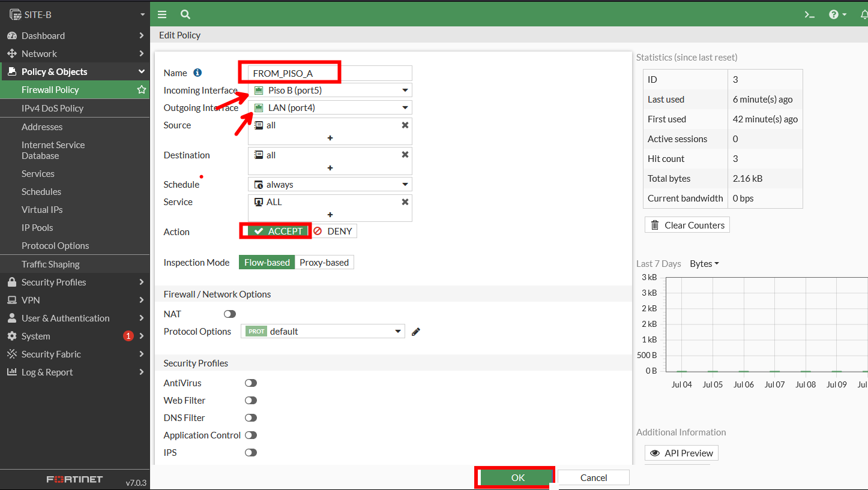Change the Bytes chart dropdown
Screen dimensions: 868x490
704,264
